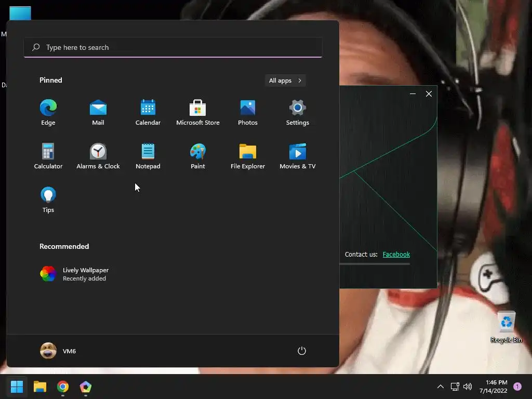This screenshot has width=532, height=399.
Task: Open Microsoft Store
Action: (198, 113)
